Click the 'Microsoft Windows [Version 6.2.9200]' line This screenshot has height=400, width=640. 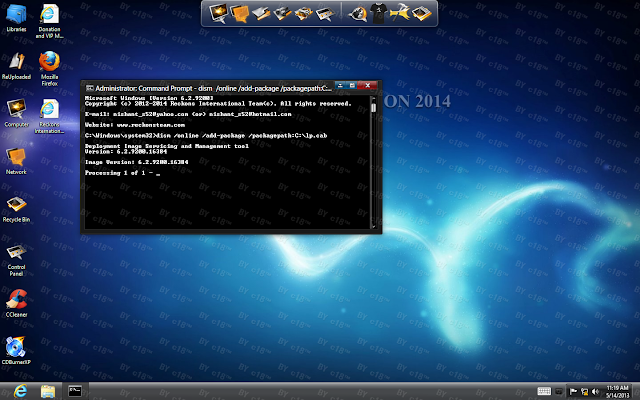(x=149, y=98)
